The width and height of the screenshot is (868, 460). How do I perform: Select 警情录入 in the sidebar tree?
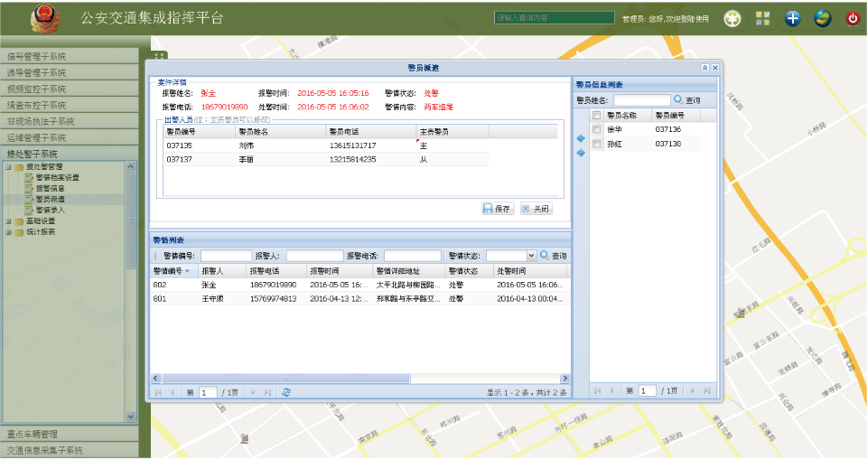[x=51, y=210]
